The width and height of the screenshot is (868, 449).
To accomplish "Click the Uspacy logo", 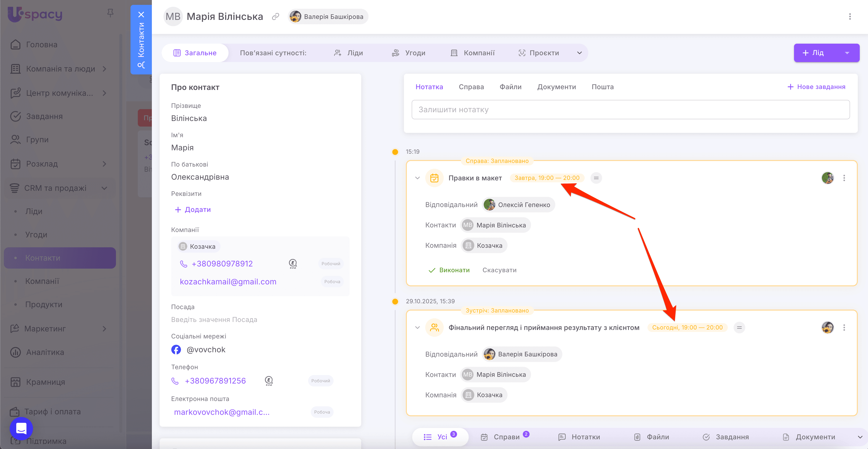I will pyautogui.click(x=35, y=14).
